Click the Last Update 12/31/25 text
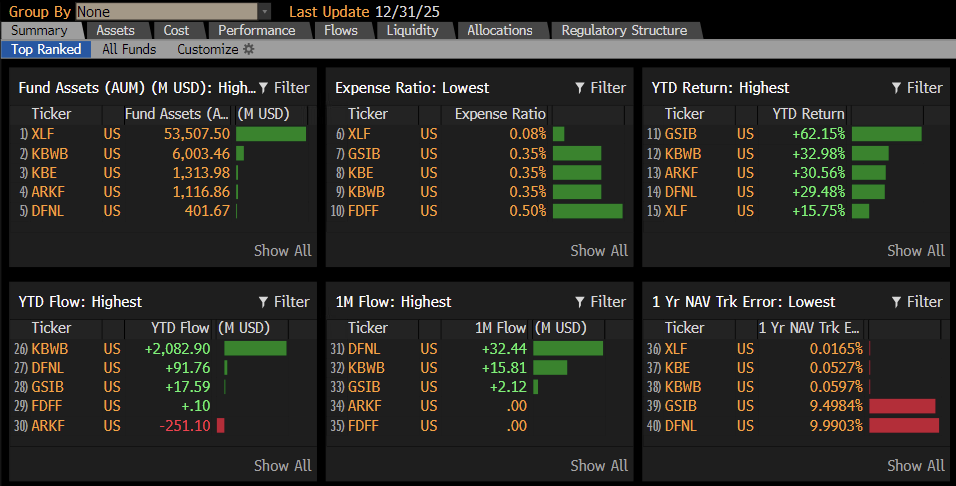This screenshot has height=486, width=956. pos(364,12)
